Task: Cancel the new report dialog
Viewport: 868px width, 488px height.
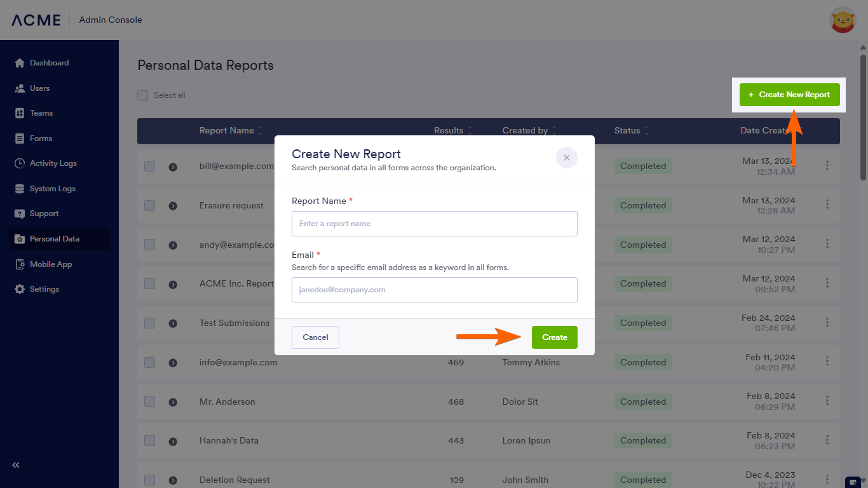Action: [315, 337]
